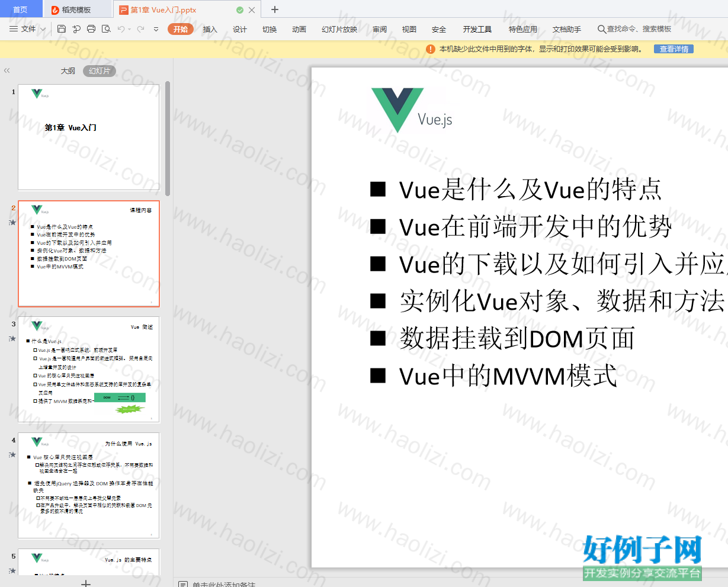Open the 设计 ribbon tab
This screenshot has width=728, height=587.
tap(240, 29)
